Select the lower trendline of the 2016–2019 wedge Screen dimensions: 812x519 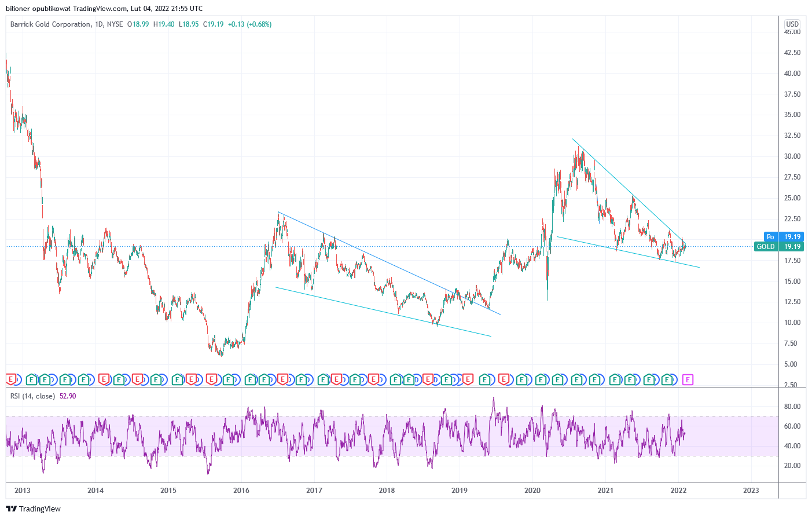click(x=382, y=312)
